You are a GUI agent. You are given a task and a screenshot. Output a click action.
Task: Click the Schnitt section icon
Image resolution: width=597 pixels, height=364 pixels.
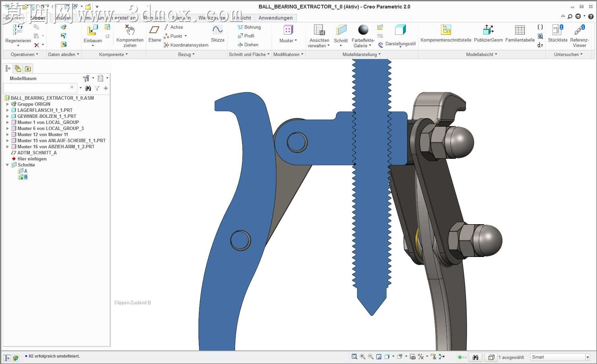pyautogui.click(x=341, y=30)
